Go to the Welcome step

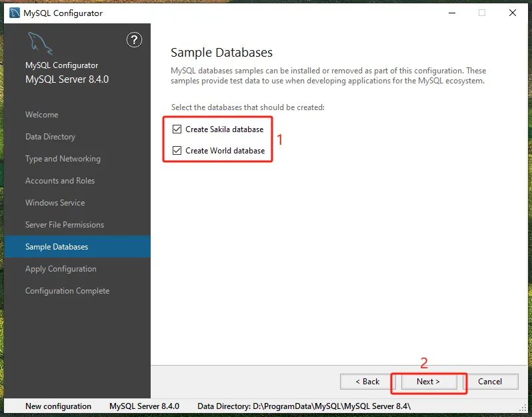click(42, 115)
